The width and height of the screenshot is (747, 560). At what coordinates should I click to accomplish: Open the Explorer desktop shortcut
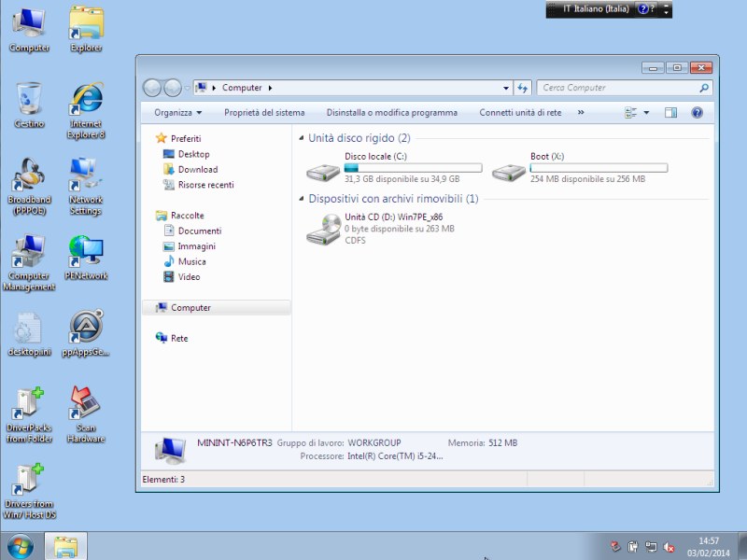[86, 29]
